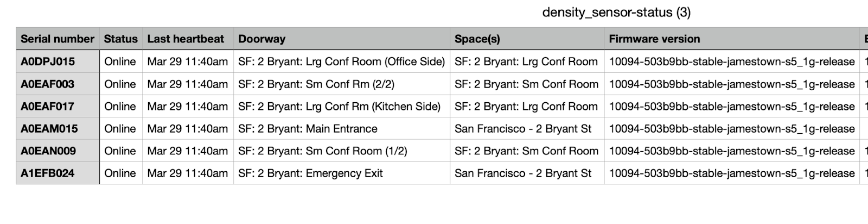
Task: Click the Sm Conf Rm (2/2) doorway cell
Action: pos(342,84)
